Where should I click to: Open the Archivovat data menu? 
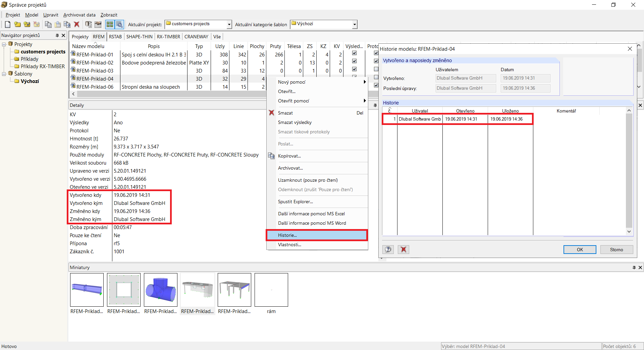[x=79, y=15]
